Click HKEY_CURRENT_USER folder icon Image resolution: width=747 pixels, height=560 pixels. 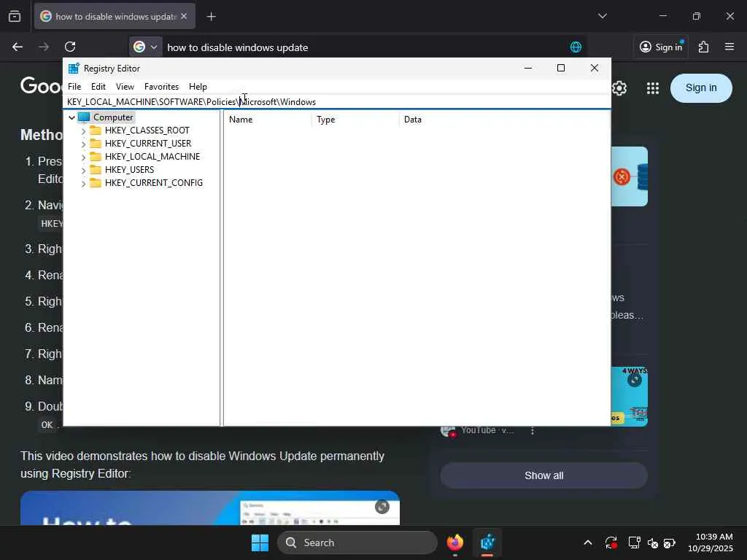[x=96, y=144]
